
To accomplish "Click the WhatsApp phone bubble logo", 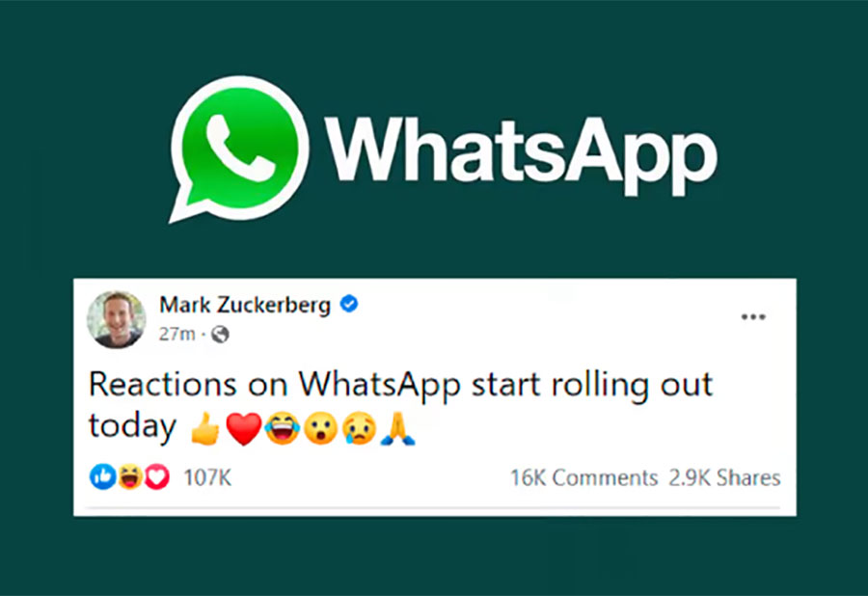I will [x=238, y=149].
